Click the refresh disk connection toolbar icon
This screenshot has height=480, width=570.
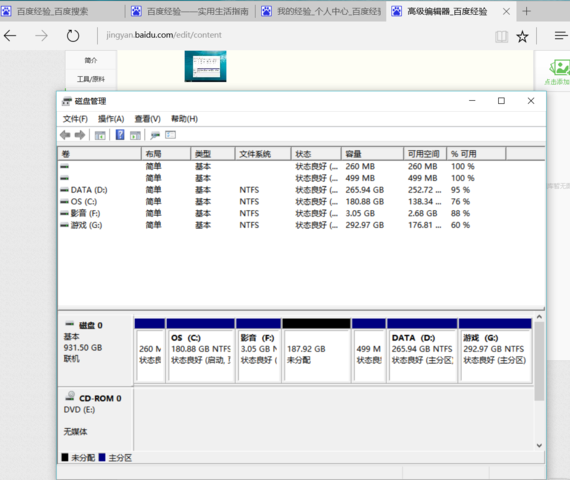[x=155, y=135]
